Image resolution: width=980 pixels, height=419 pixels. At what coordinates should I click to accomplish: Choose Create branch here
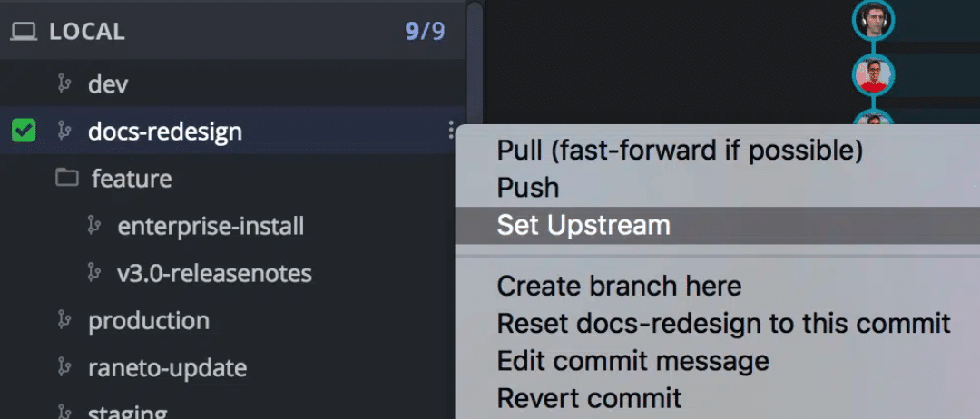(619, 286)
